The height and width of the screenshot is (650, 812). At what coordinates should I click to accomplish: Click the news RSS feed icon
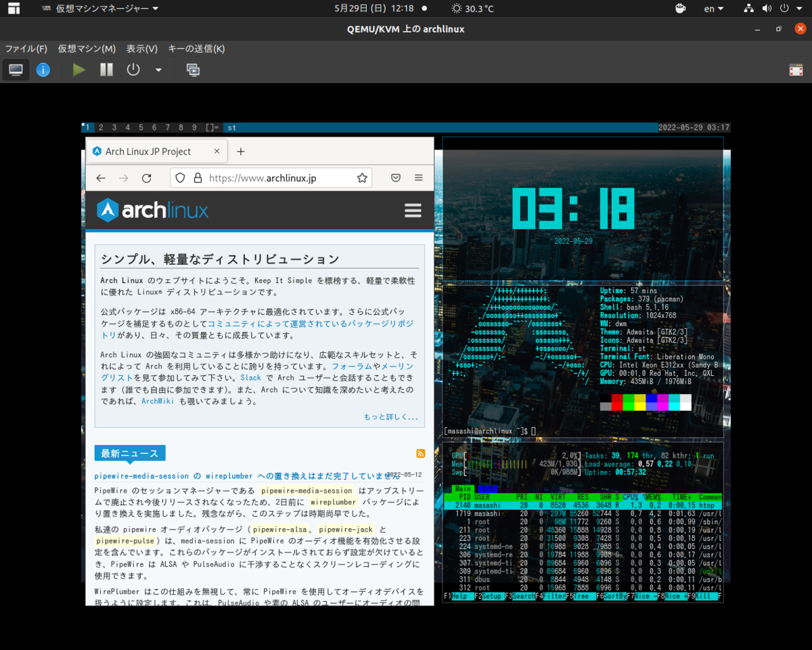point(420,453)
